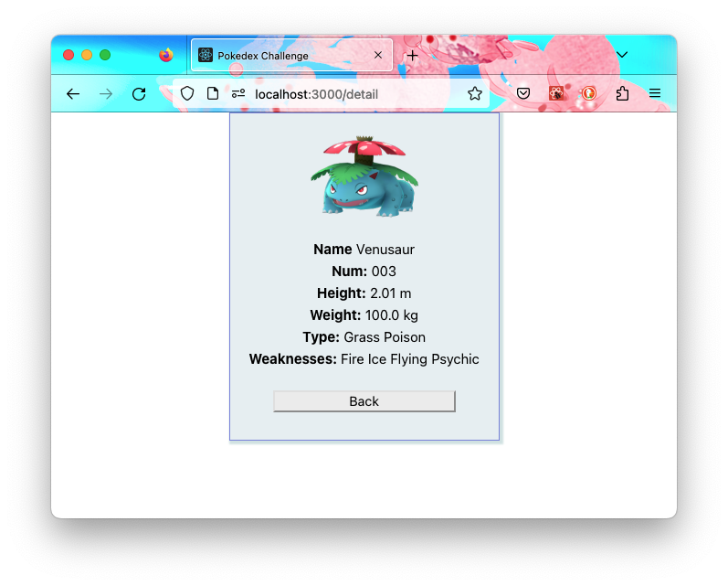Viewport: 728px width, 586px height.
Task: Click the browser back arrow
Action: pyautogui.click(x=73, y=94)
